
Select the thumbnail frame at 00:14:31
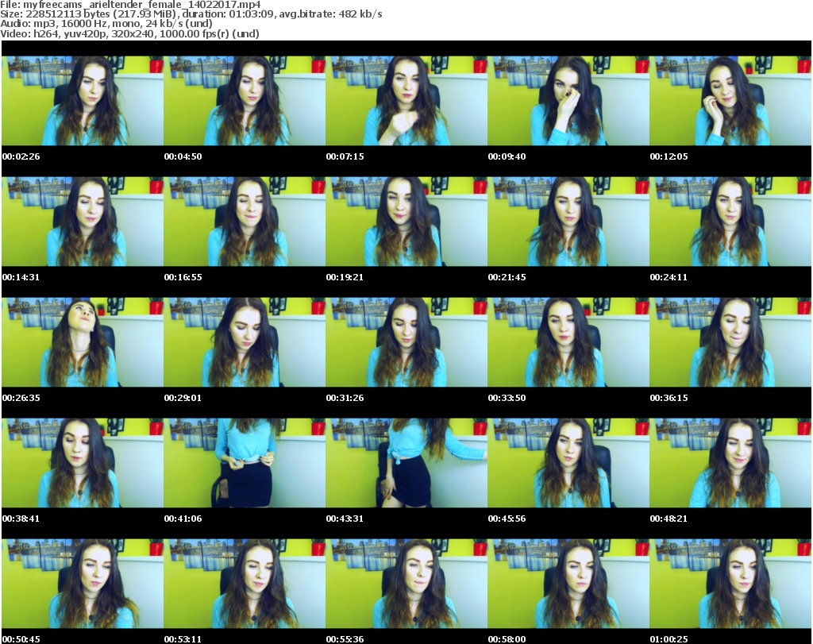pyautogui.click(x=83, y=222)
